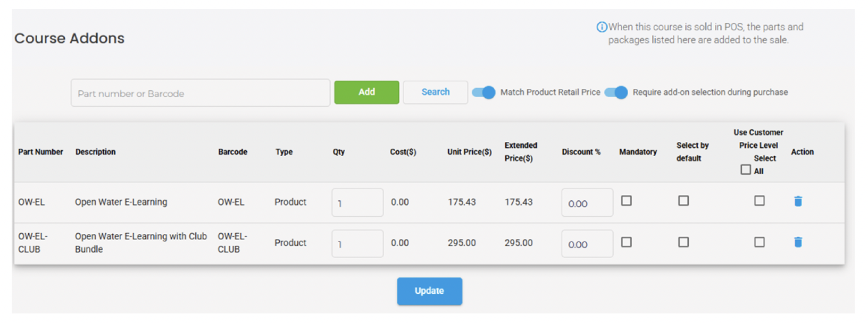Image resolution: width=868 pixels, height=323 pixels.
Task: Click the Qty column header
Action: coord(339,152)
